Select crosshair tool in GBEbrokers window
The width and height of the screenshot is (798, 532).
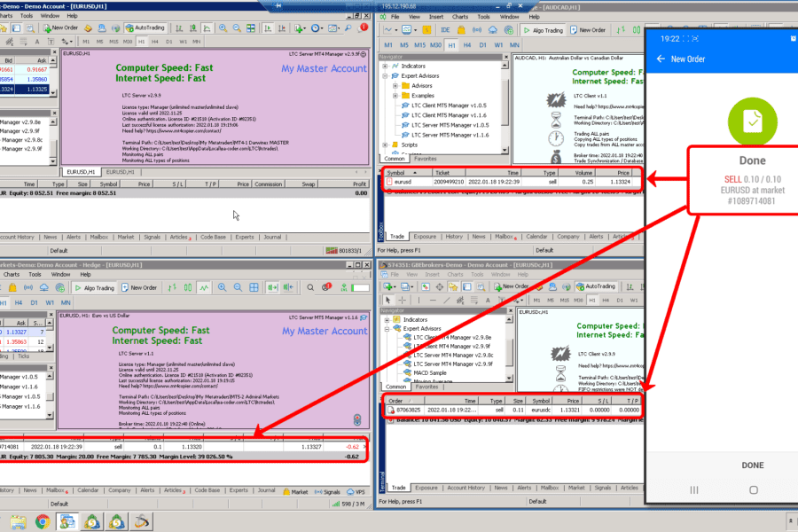click(402, 301)
